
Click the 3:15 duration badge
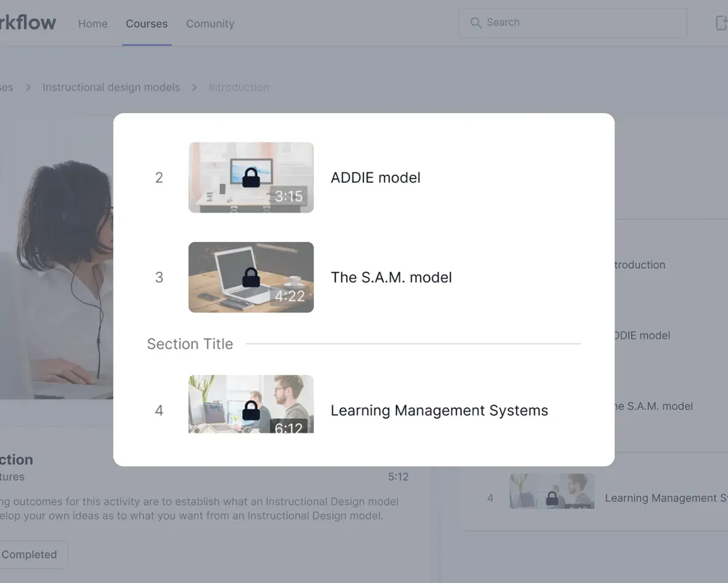pos(288,196)
